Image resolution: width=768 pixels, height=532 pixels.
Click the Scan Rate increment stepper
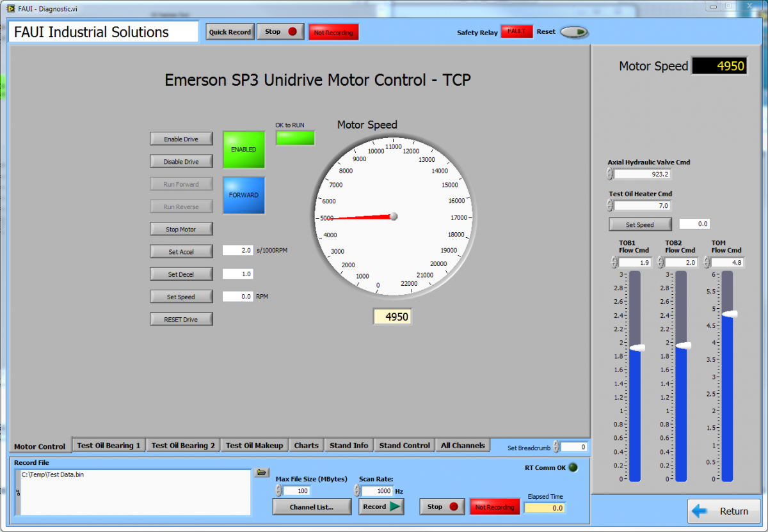(357, 488)
